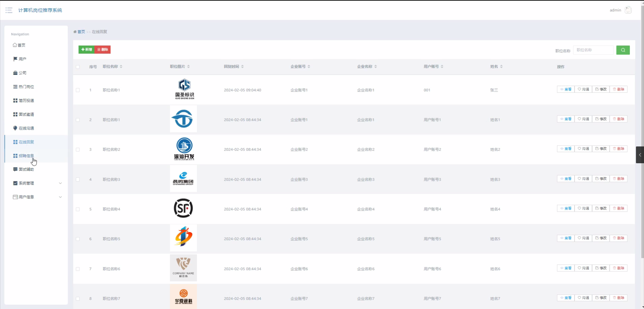The height and width of the screenshot is (309, 644).
Task: Open the 晨鸣集团 logo image in row 4
Action: click(x=183, y=178)
